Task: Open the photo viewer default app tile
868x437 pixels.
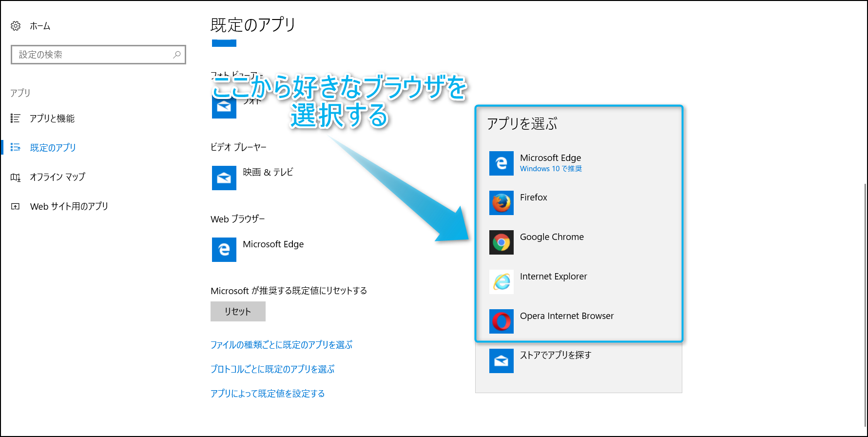Action: tap(224, 107)
